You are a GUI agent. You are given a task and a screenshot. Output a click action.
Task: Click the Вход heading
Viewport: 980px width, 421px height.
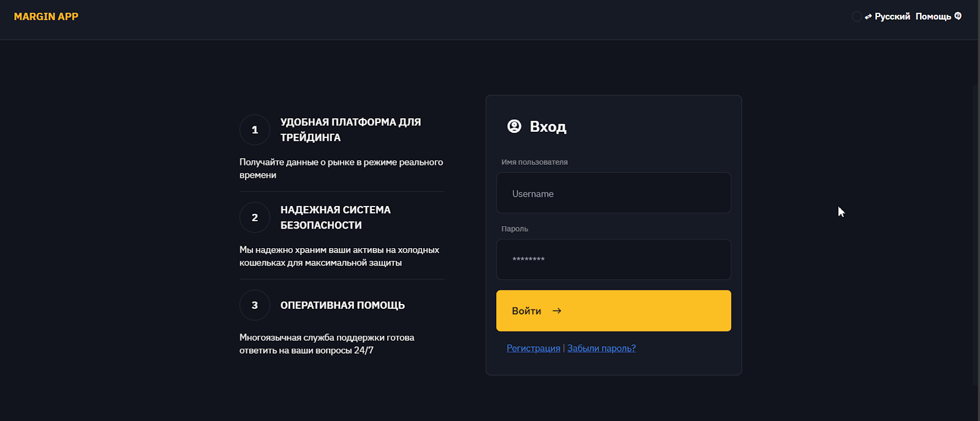(548, 127)
